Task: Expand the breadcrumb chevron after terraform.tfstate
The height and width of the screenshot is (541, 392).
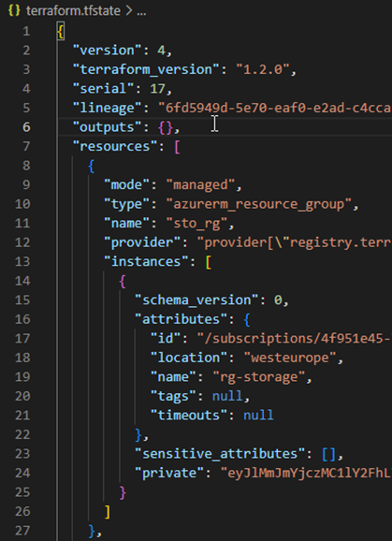Action: pos(128,11)
